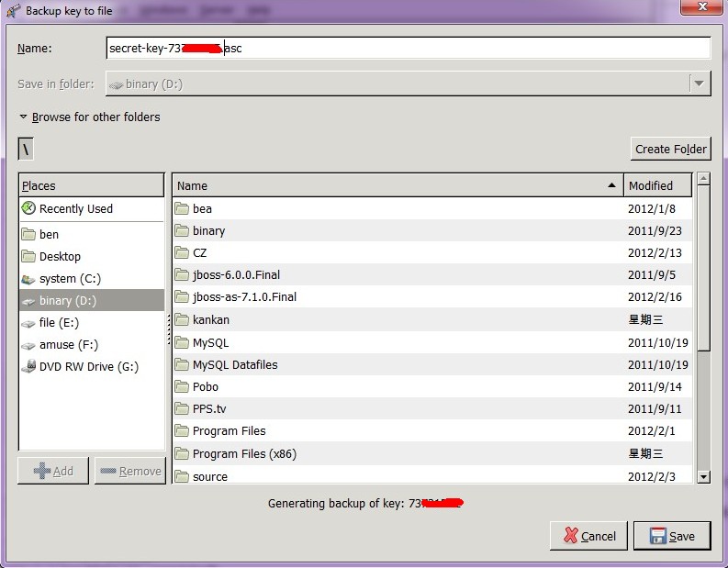Click the Remove bookmark button
The image size is (728, 568).
coord(130,471)
